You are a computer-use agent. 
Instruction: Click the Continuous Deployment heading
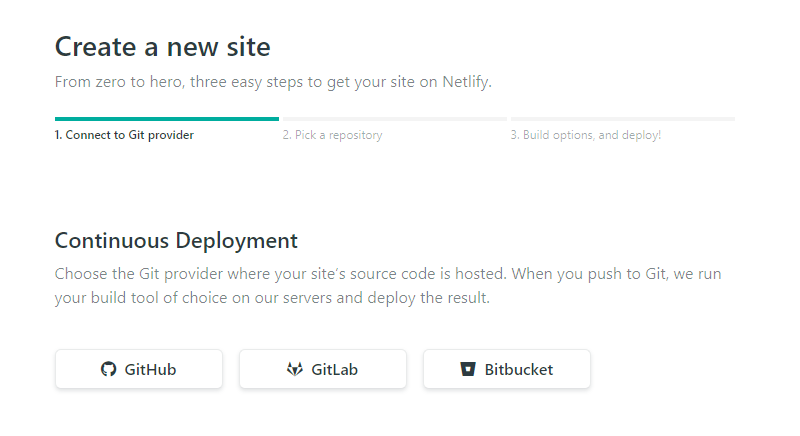176,241
